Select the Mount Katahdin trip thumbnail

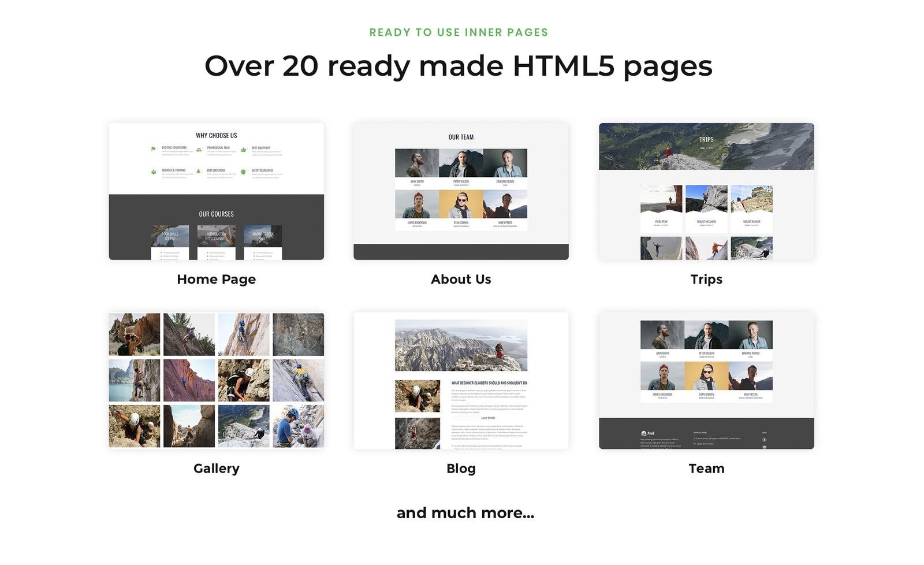tap(706, 199)
